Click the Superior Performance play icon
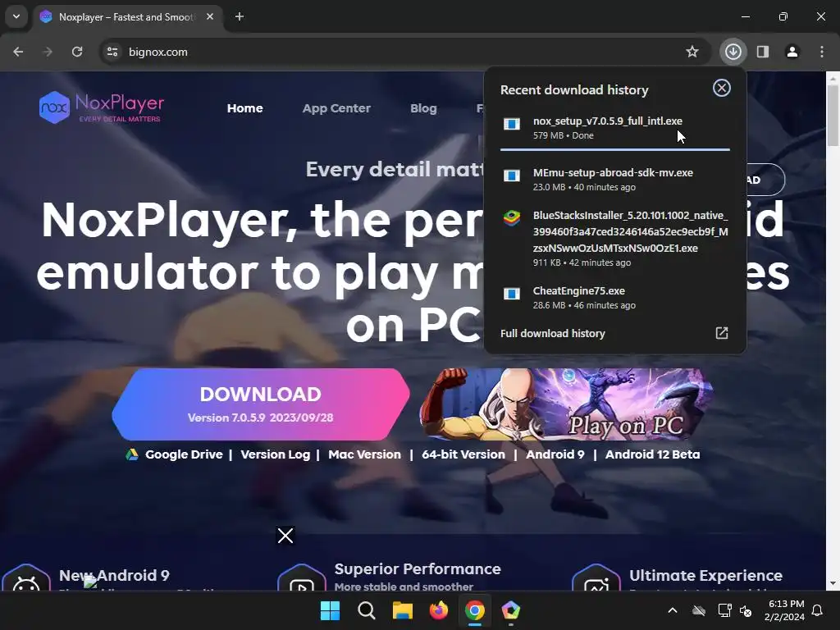The height and width of the screenshot is (630, 840). click(x=302, y=578)
